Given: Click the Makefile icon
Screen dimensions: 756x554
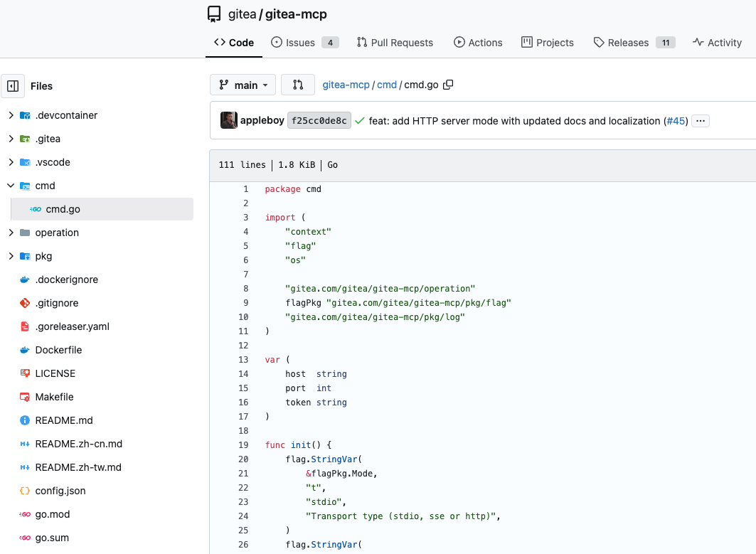Looking at the screenshot, I should click(25, 397).
